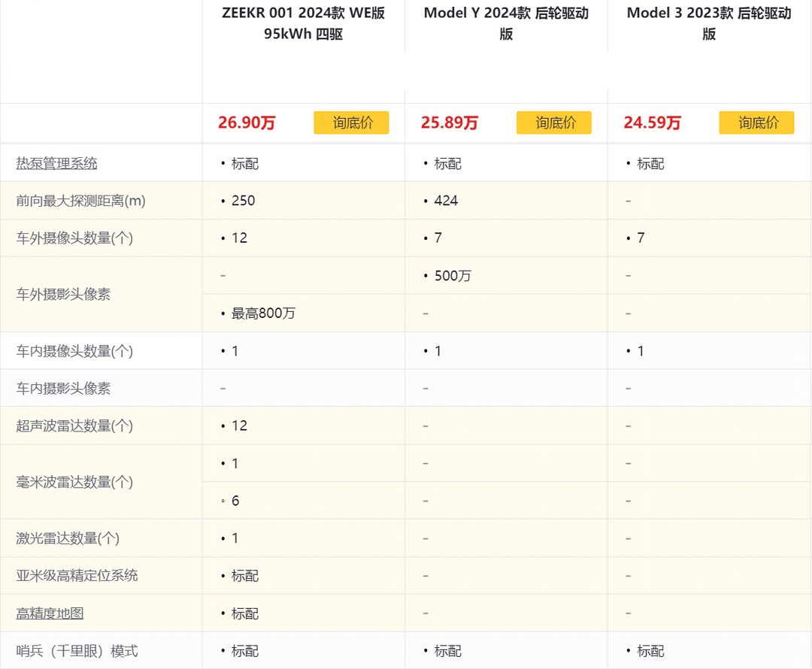Click the 最高800万 camera pixel value
The height and width of the screenshot is (669, 812).
[263, 313]
